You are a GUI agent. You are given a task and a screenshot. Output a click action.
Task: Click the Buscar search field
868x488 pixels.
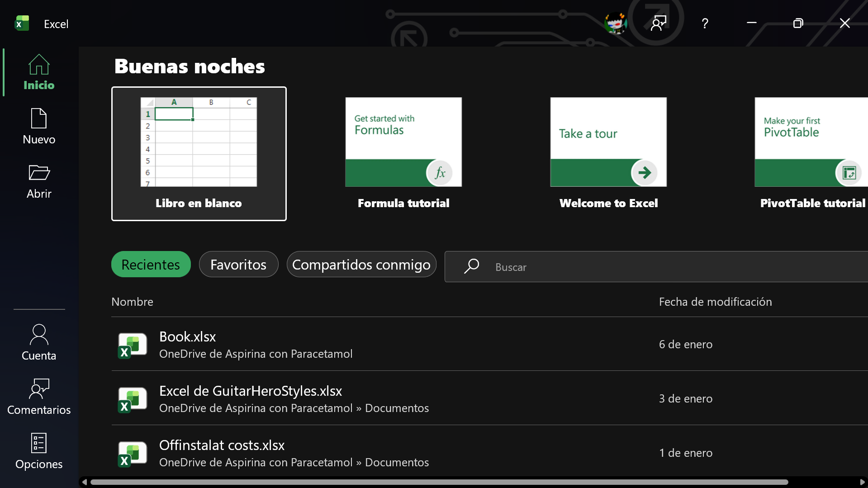pos(656,267)
